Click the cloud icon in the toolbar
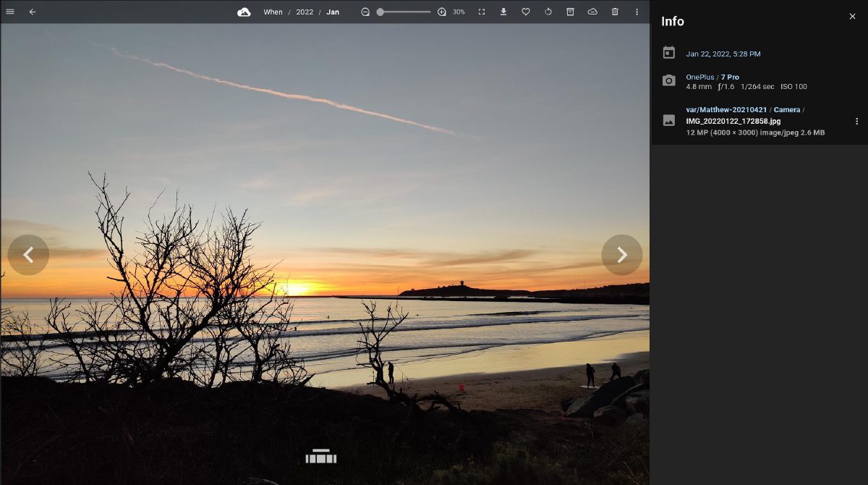 click(x=592, y=12)
